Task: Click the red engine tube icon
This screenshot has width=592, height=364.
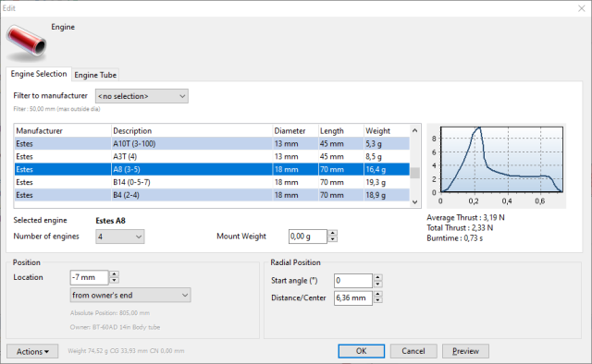Action: (x=26, y=42)
